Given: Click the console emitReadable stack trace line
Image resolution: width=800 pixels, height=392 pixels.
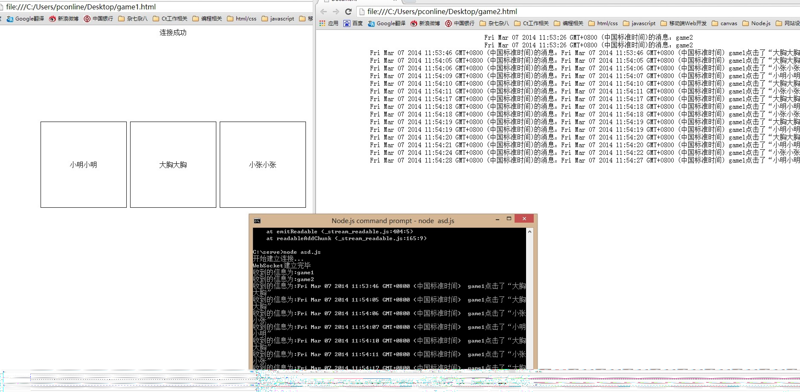Looking at the screenshot, I should pos(339,231).
